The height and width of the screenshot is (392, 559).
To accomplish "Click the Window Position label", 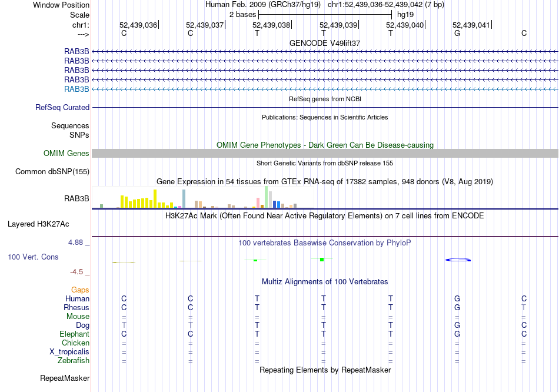I will (x=61, y=5).
